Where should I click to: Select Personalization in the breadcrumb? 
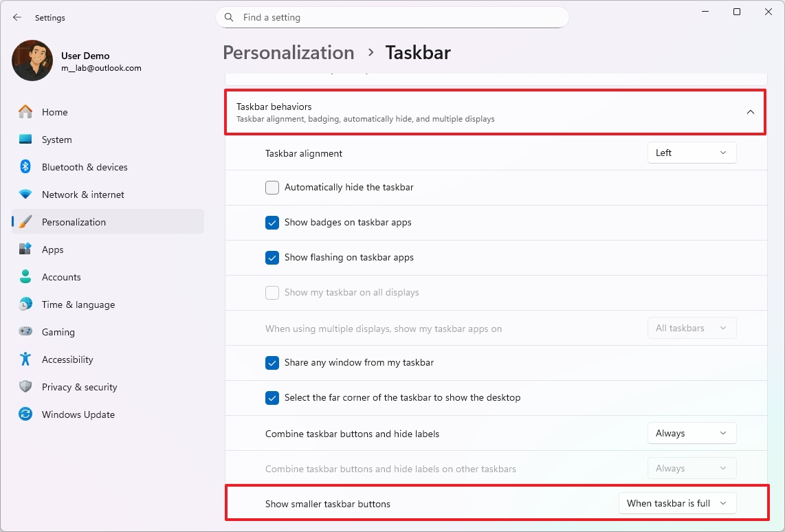coord(288,52)
